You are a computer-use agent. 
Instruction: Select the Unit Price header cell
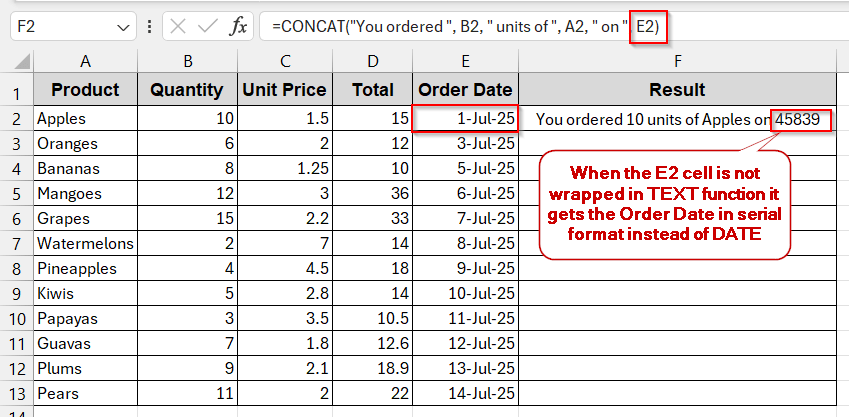[x=284, y=90]
